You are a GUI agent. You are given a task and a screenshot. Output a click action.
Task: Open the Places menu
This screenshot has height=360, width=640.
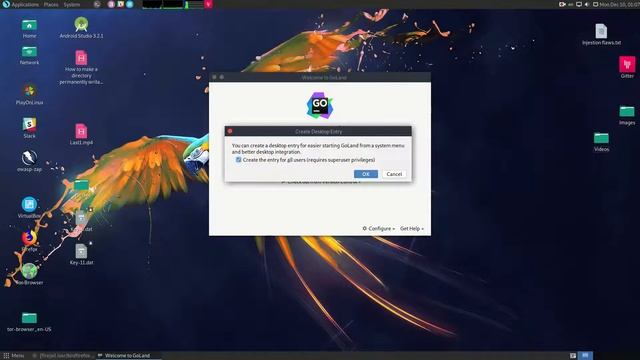[x=51, y=4]
